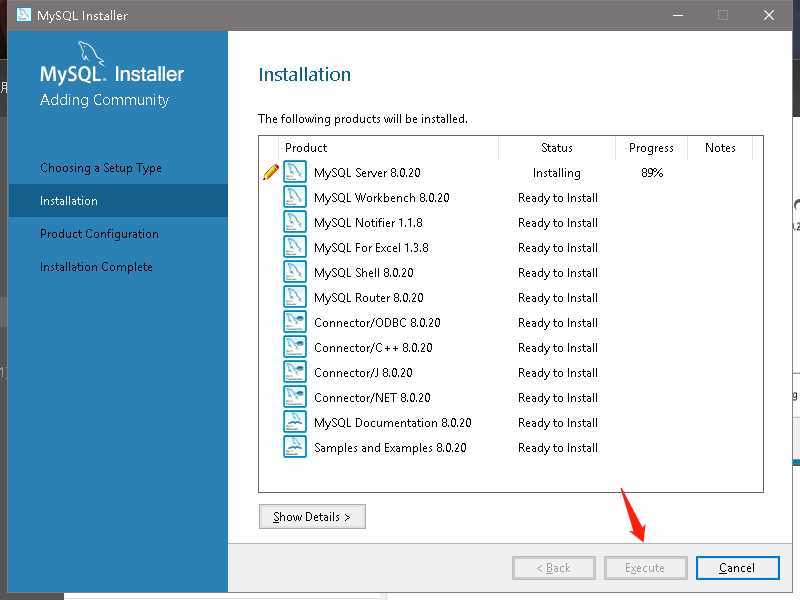
Task: Click Ready to Install status for Workbench
Action: point(558,198)
